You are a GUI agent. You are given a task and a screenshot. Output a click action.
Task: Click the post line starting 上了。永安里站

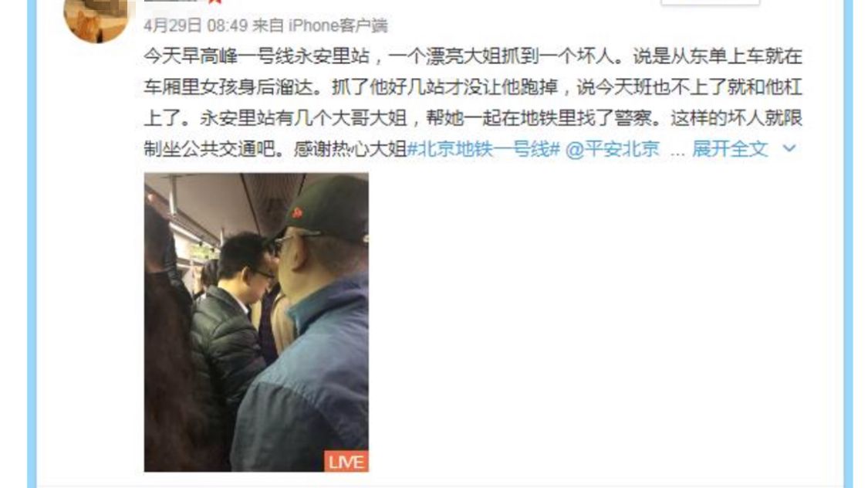coord(473,118)
